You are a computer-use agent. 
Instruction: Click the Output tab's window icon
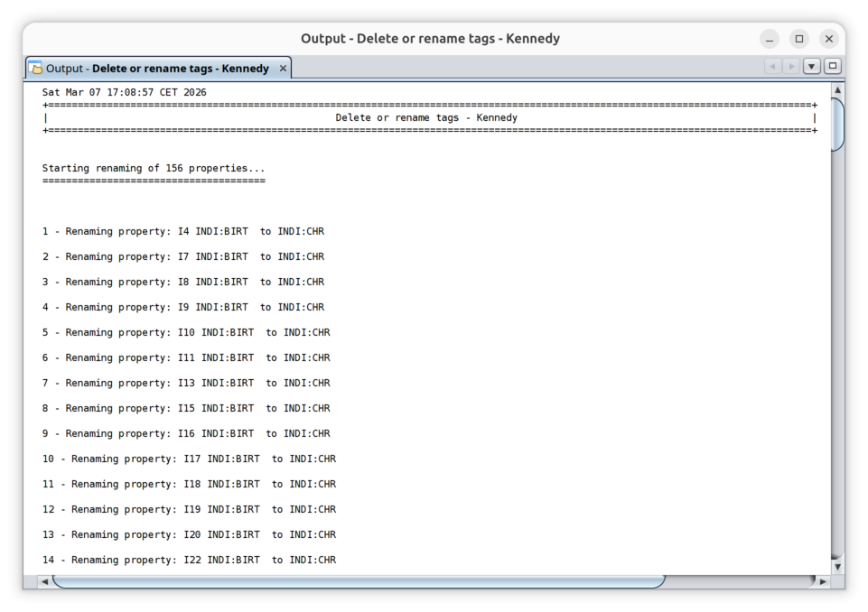point(36,69)
